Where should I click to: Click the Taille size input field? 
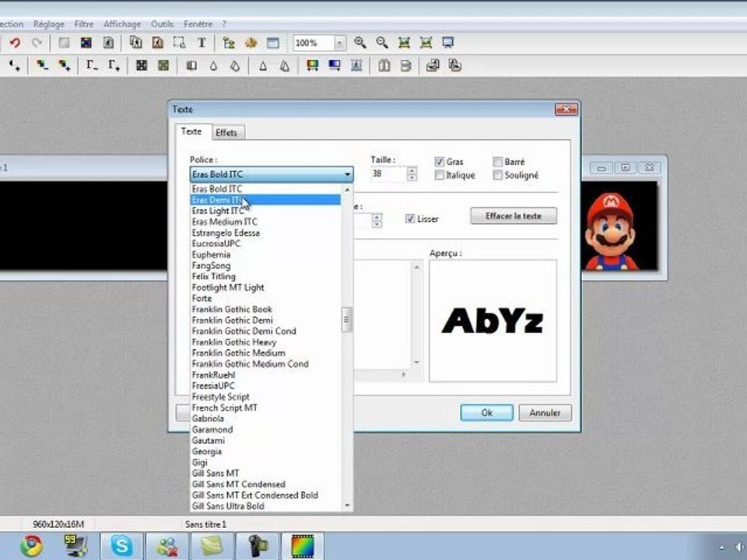coord(388,173)
